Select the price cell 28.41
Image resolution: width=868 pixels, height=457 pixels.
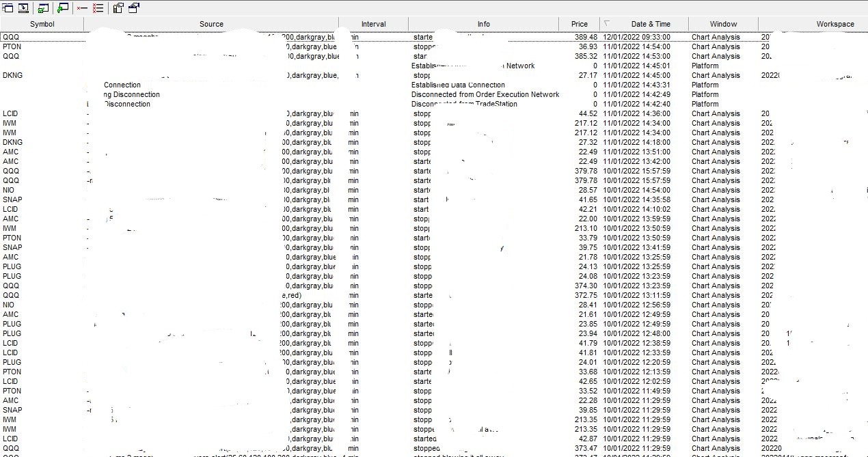pyautogui.click(x=588, y=305)
